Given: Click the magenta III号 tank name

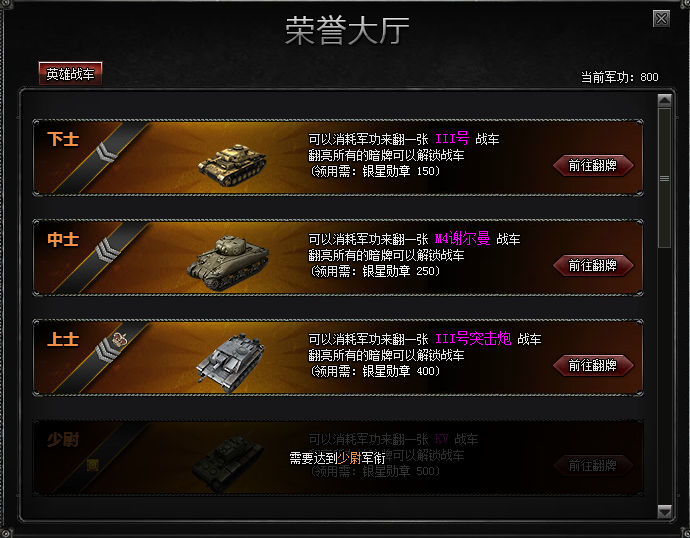Looking at the screenshot, I should (x=452, y=139).
